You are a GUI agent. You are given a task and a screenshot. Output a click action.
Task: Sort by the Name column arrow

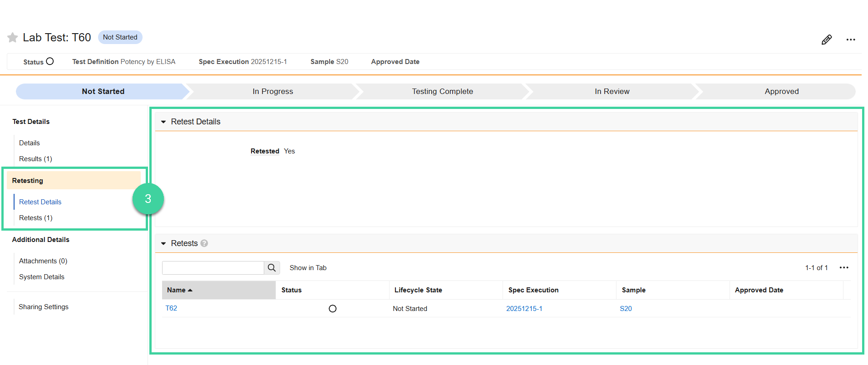[190, 290]
